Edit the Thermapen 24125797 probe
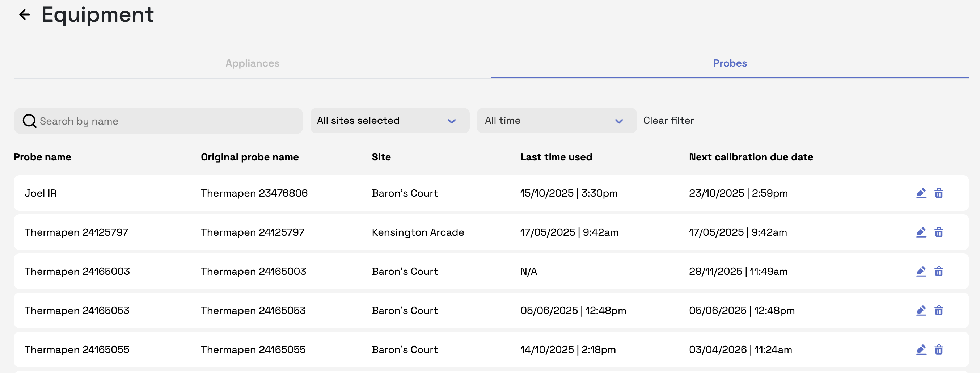The height and width of the screenshot is (373, 980). coord(921,232)
